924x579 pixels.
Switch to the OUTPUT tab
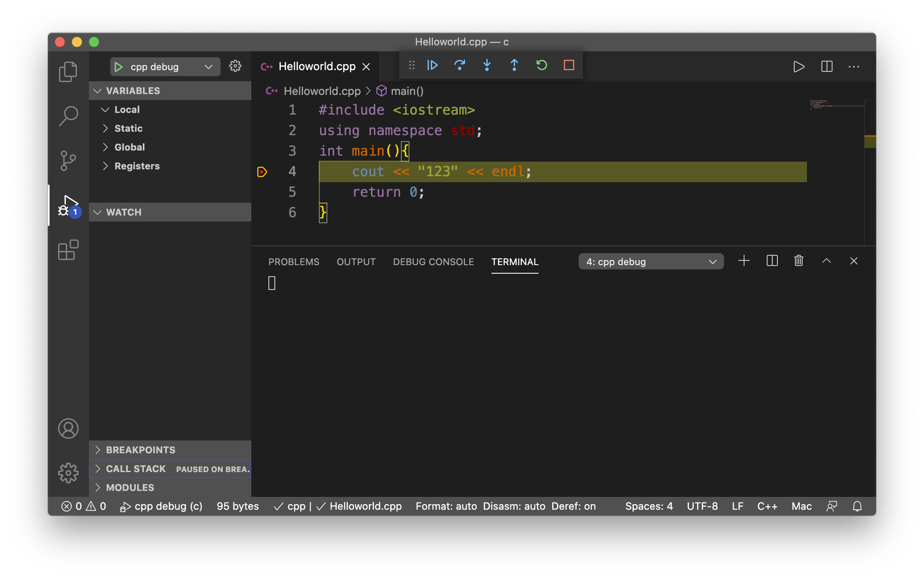(356, 262)
